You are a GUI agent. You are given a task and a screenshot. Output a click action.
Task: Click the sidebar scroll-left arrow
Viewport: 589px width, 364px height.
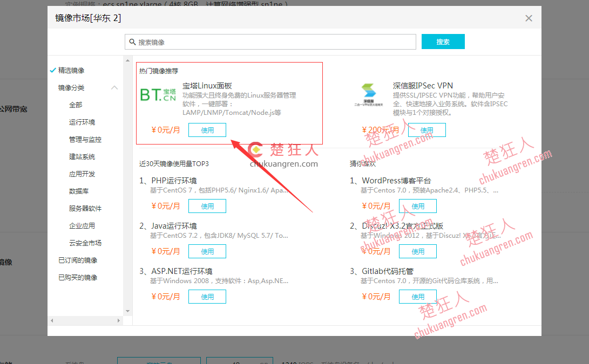point(52,320)
